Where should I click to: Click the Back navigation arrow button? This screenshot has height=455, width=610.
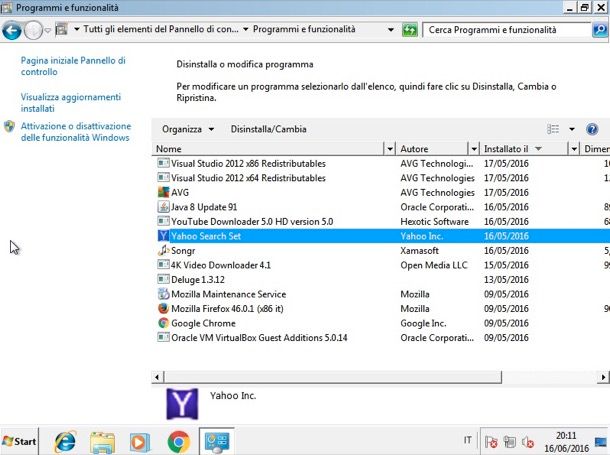click(12, 30)
